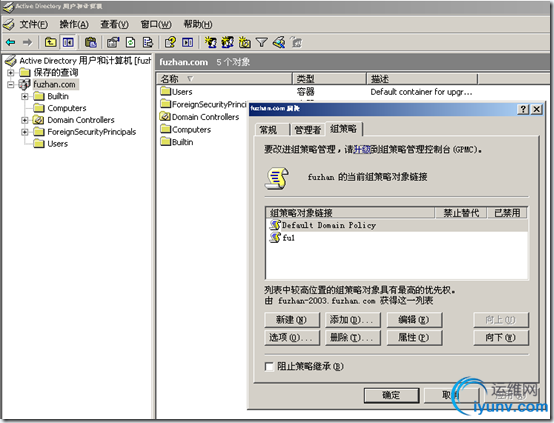The height and width of the screenshot is (423, 554).
Task: Create new group via toolbar icon
Action: [228, 42]
